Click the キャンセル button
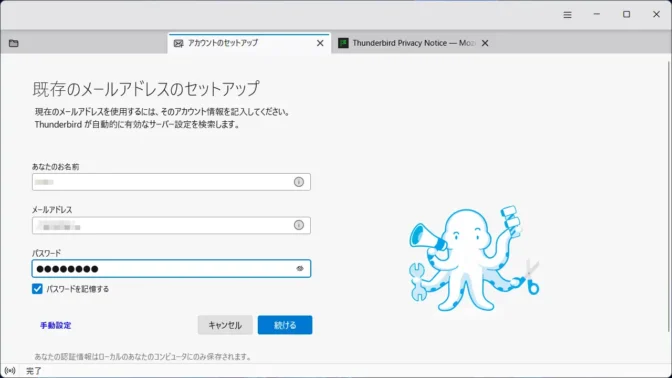Viewport: 672px width, 378px height. pyautogui.click(x=225, y=325)
